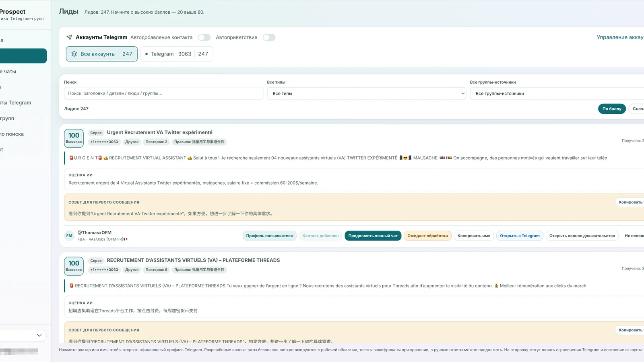
Task: Open lead title "Urgent Recrutement VA Twitter expérimenté"
Action: click(x=159, y=132)
